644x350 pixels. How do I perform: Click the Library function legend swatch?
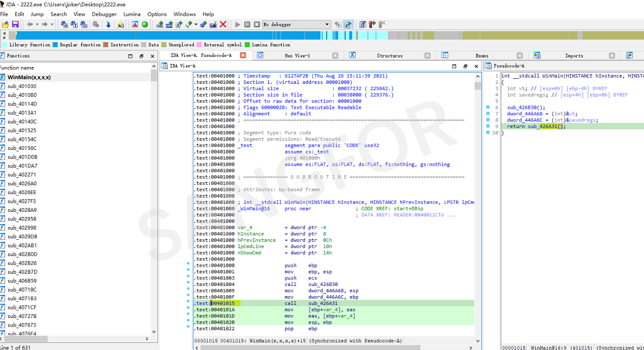point(4,45)
